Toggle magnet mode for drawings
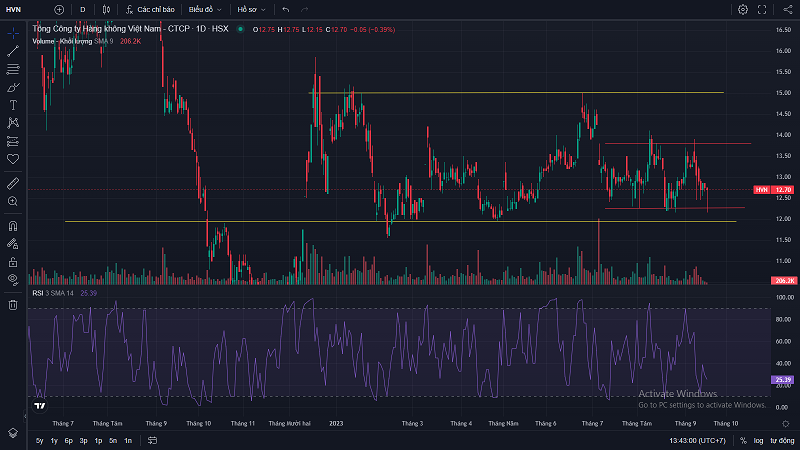The image size is (800, 450). click(13, 225)
